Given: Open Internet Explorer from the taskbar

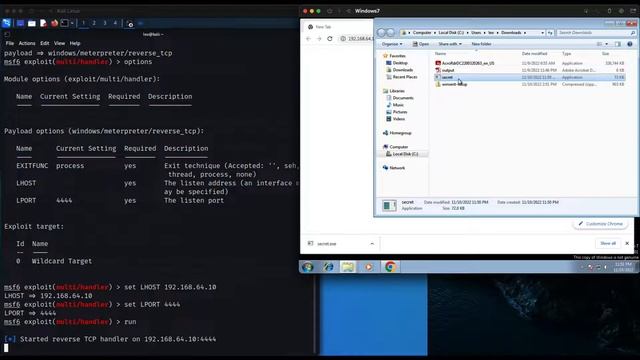Looking at the screenshot, I should (x=328, y=267).
